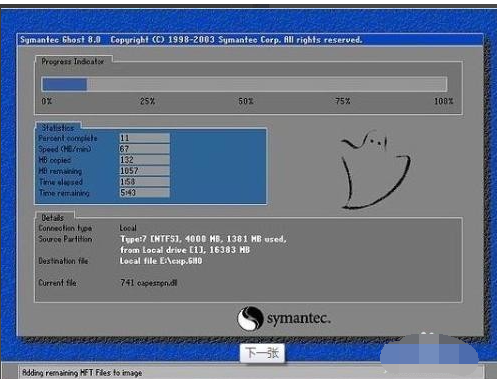Click the 50% marker under progress bar
Screen dimensions: 497x379
[x=246, y=101]
